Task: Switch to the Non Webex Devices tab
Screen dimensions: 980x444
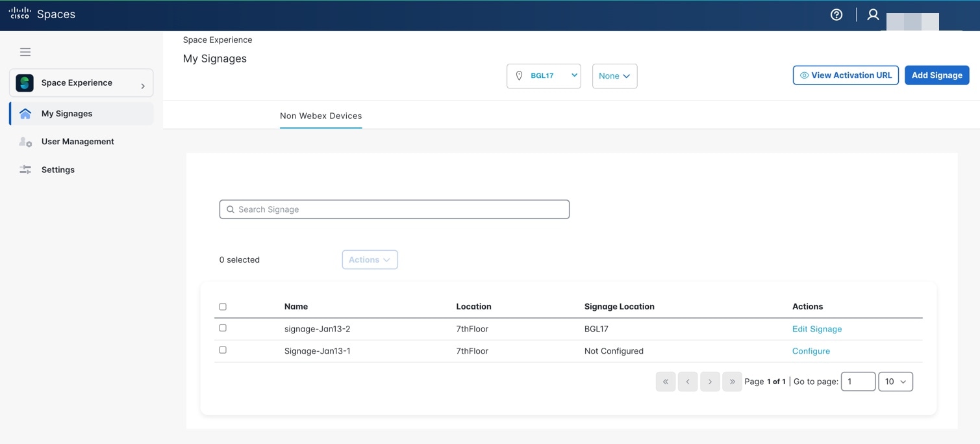Action: [321, 116]
